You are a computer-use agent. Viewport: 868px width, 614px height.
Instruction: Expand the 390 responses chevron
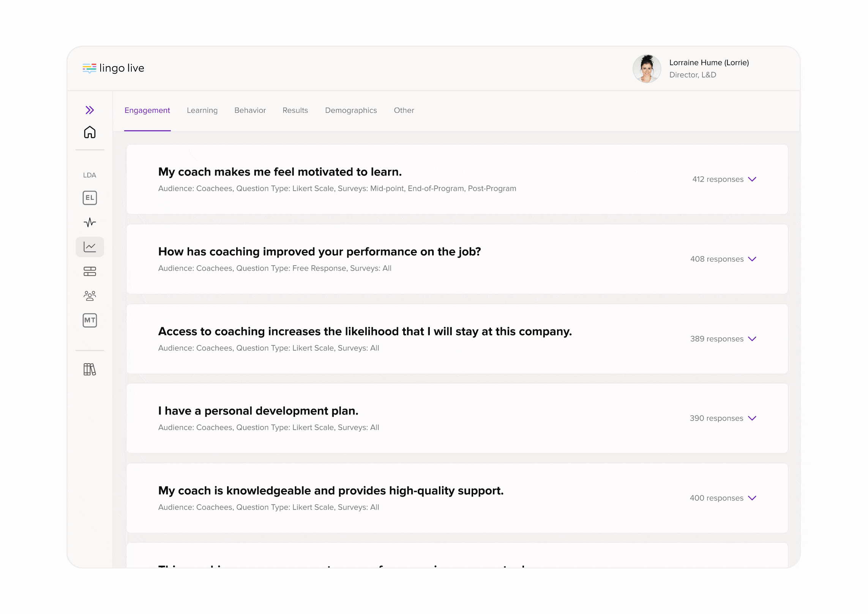tap(752, 418)
